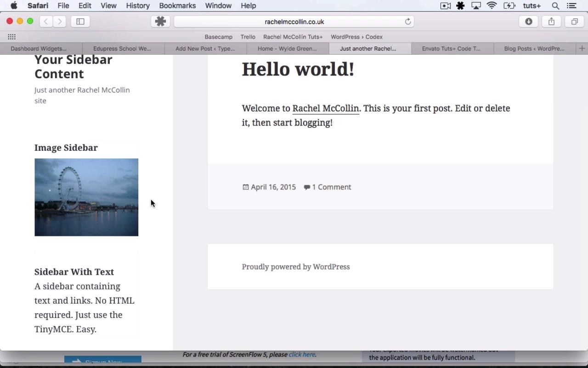Switch to the Edupress School We... tab

123,48
